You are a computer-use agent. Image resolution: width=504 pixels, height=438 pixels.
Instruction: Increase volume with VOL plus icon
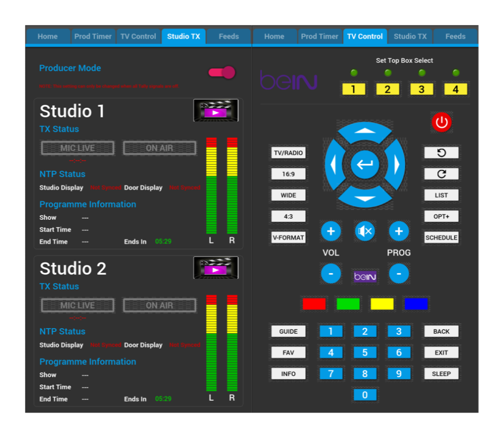[x=331, y=231]
